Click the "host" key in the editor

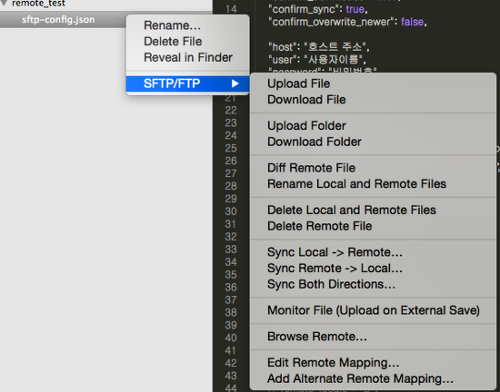click(x=283, y=47)
